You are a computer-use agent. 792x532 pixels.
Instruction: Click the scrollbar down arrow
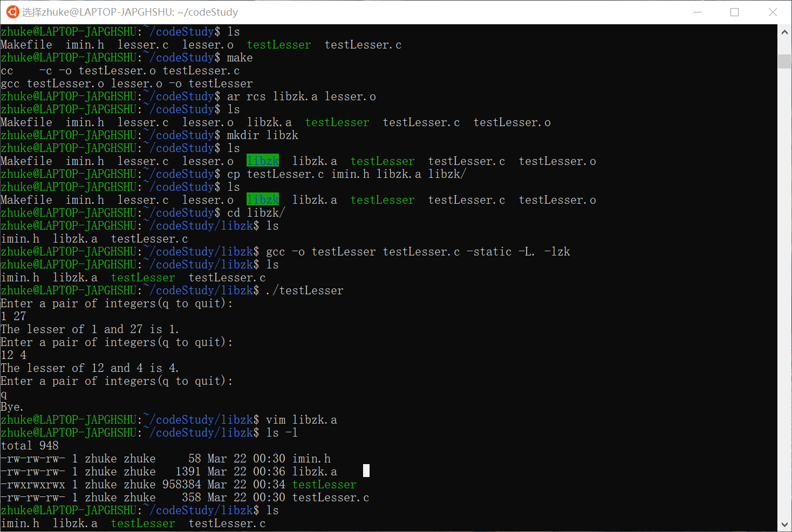[x=784, y=524]
